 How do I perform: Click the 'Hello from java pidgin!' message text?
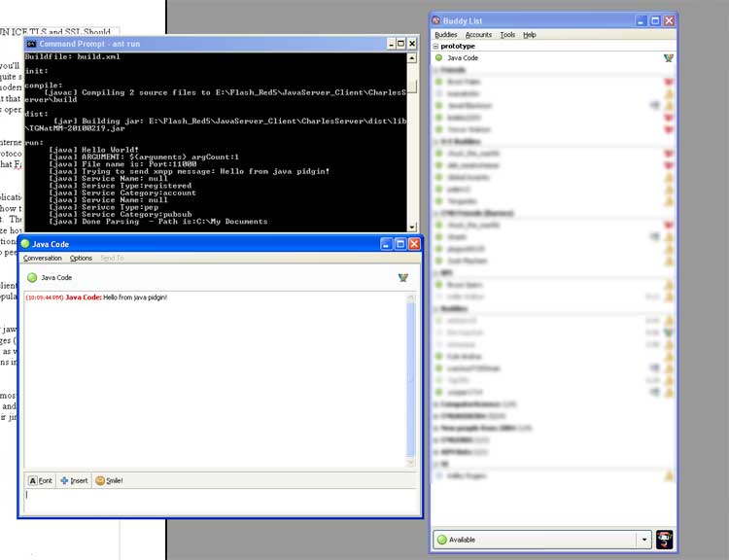[x=135, y=297]
